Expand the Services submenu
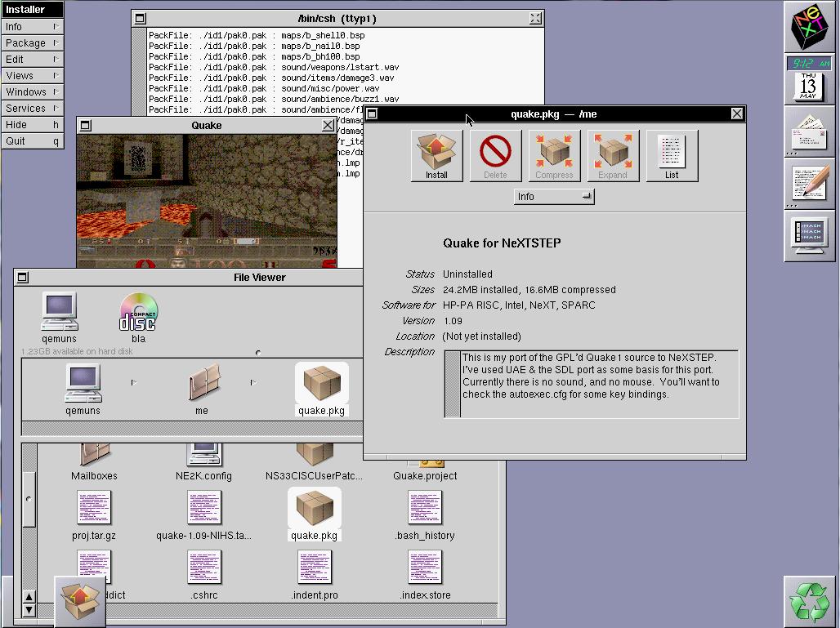 (33, 108)
